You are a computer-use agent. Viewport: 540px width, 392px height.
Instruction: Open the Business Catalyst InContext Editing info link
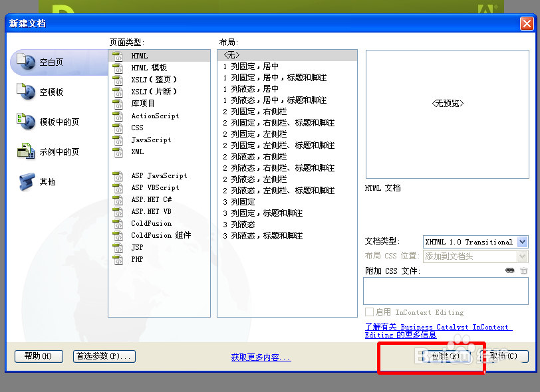(x=438, y=331)
